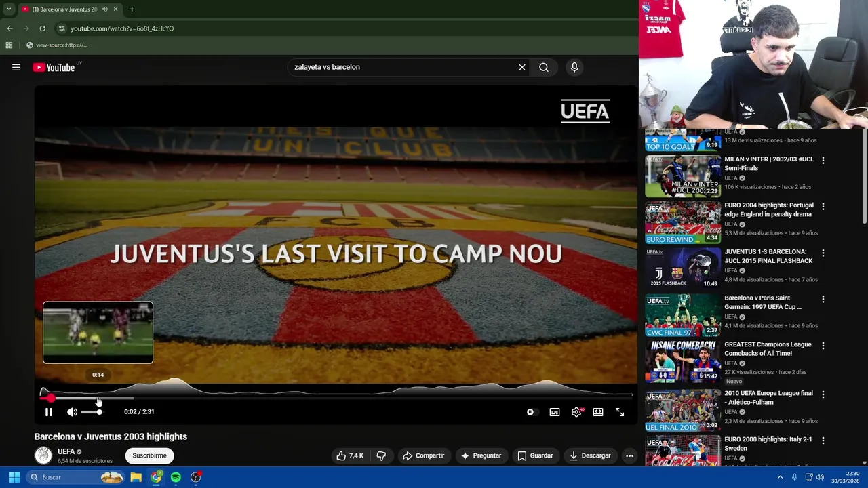Go back with the browser back arrow
Screen dimensions: 868x488
point(9,28)
